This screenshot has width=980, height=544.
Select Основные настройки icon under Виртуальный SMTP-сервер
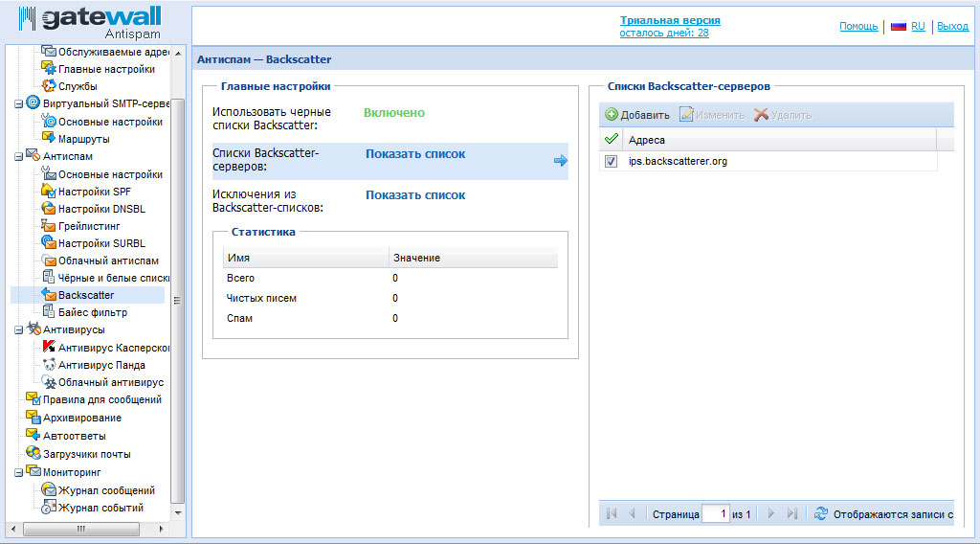pos(49,121)
